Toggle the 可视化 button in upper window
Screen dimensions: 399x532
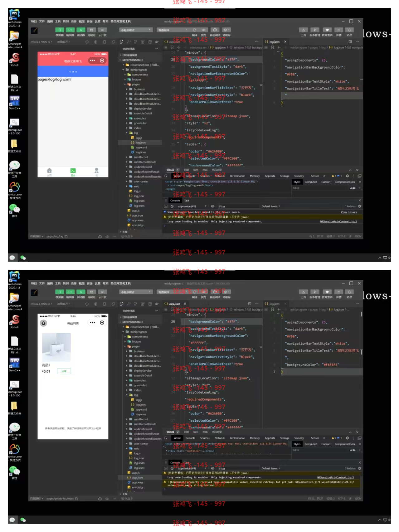(91, 30)
